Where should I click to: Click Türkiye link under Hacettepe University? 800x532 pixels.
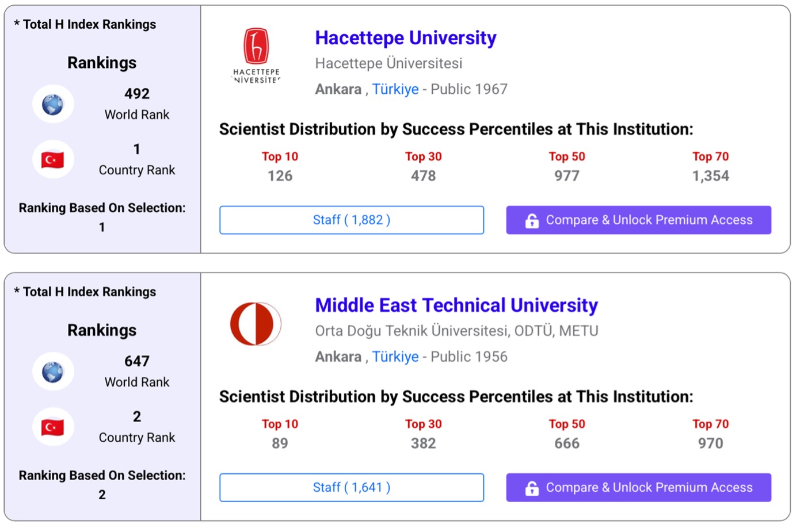pyautogui.click(x=395, y=89)
